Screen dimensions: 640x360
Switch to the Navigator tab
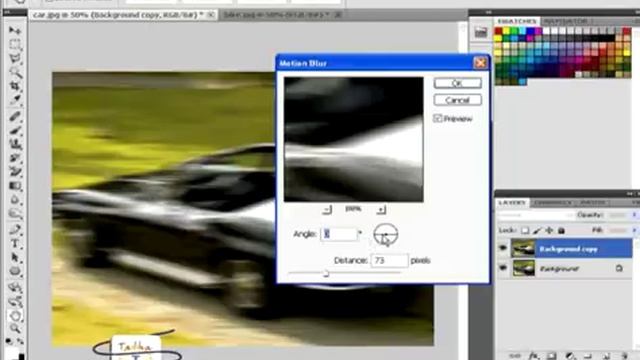[565, 21]
